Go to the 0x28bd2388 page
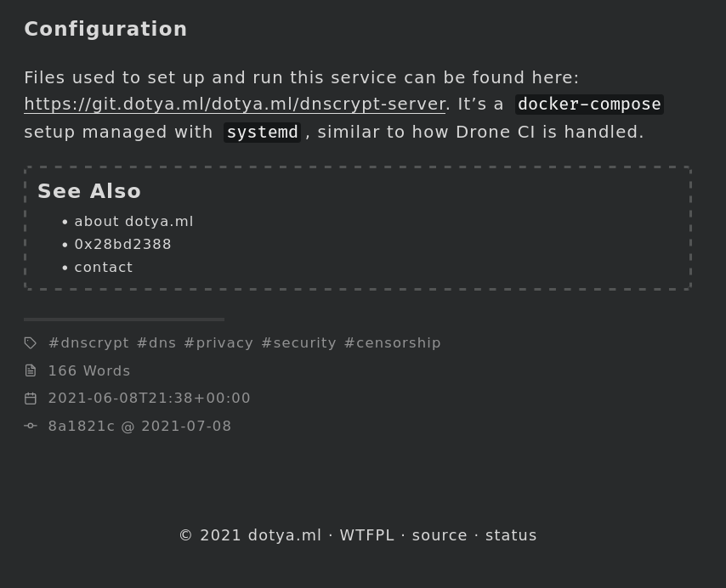Image resolution: width=726 pixels, height=588 pixels. (122, 245)
